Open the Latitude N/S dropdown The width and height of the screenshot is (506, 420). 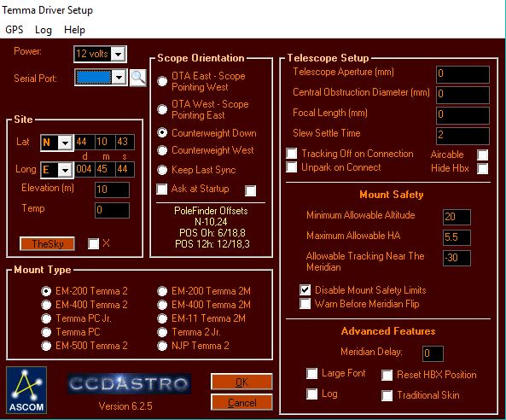[x=65, y=143]
